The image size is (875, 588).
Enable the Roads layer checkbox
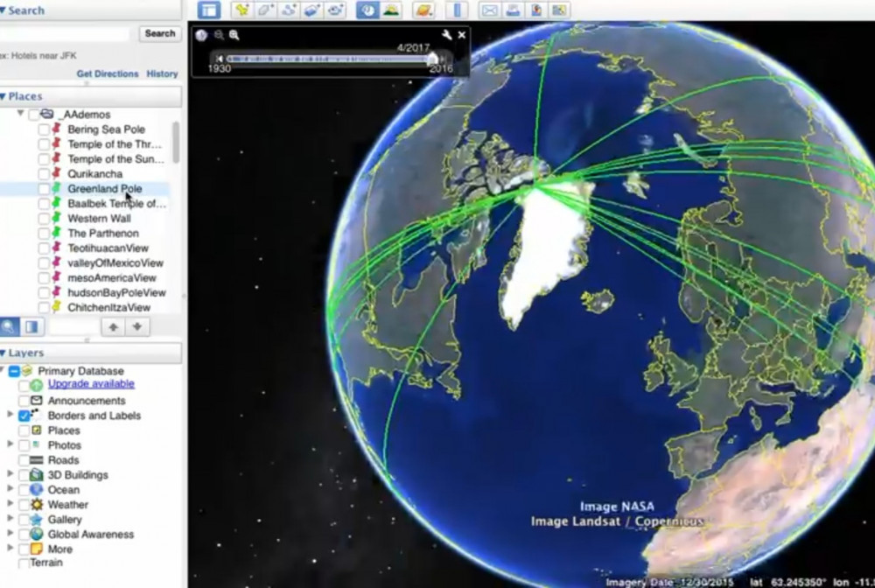[x=24, y=460]
